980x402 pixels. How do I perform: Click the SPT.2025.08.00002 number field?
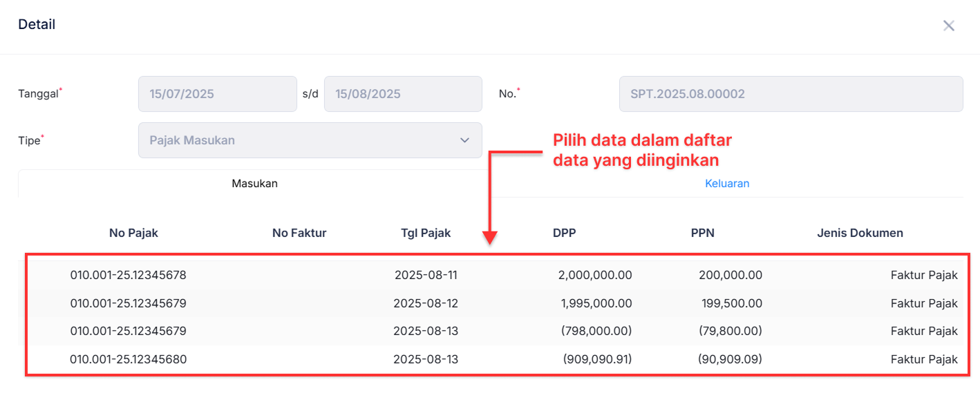coord(791,93)
